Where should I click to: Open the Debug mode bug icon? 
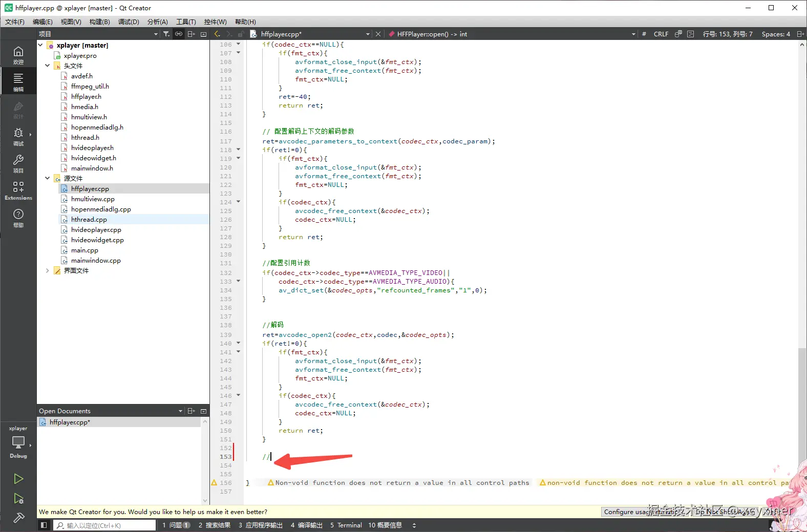18,136
